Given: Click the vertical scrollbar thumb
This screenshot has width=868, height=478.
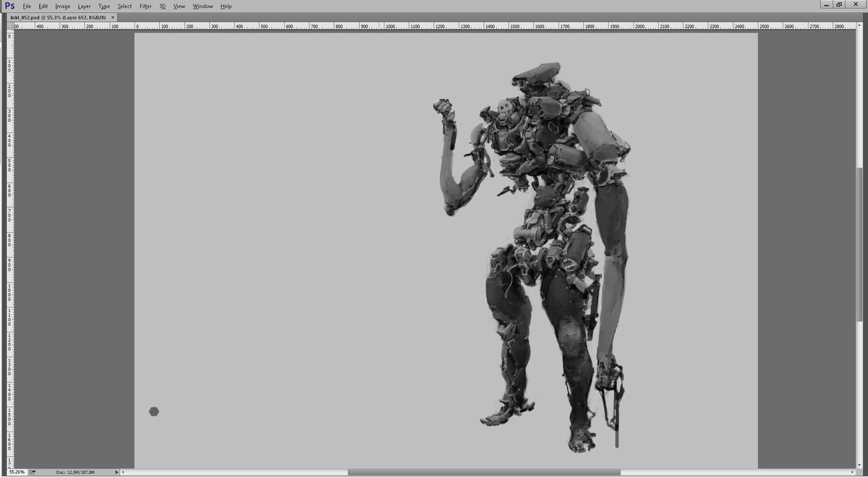Looking at the screenshot, I should [859, 244].
